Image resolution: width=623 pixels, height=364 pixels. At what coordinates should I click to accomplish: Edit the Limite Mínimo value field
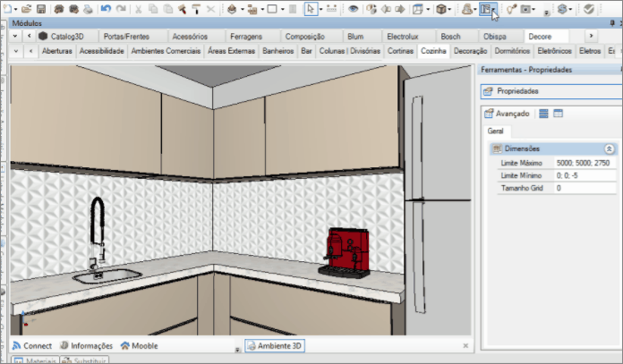coord(585,175)
